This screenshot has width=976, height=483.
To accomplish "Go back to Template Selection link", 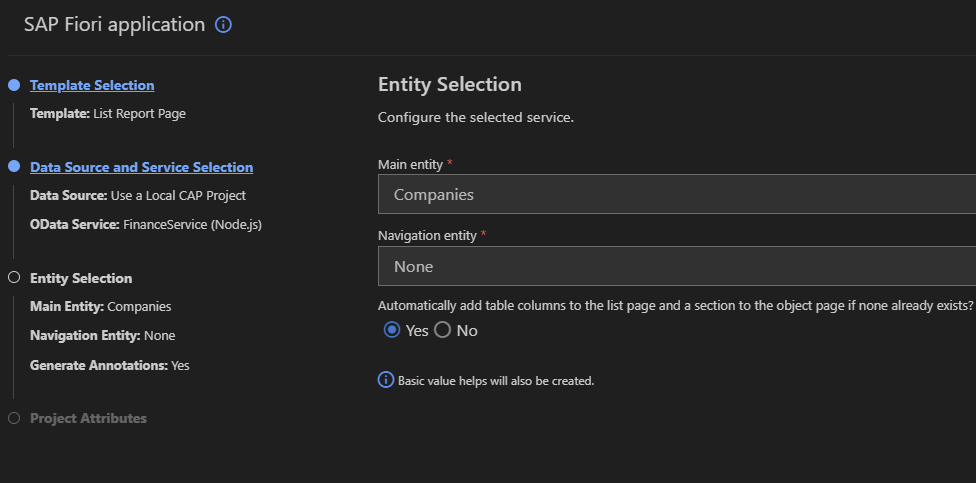I will (92, 85).
